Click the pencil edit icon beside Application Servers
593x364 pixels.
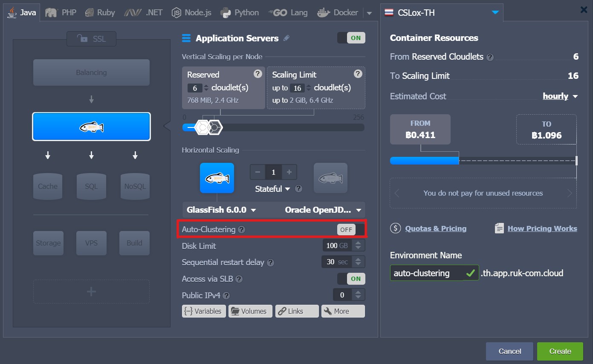[x=286, y=38]
